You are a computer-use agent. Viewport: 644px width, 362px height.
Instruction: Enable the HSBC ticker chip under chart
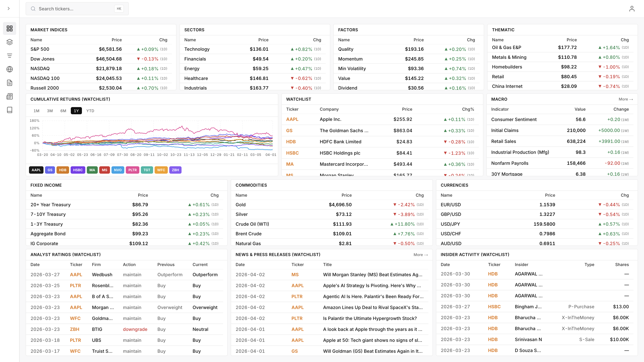(78, 170)
